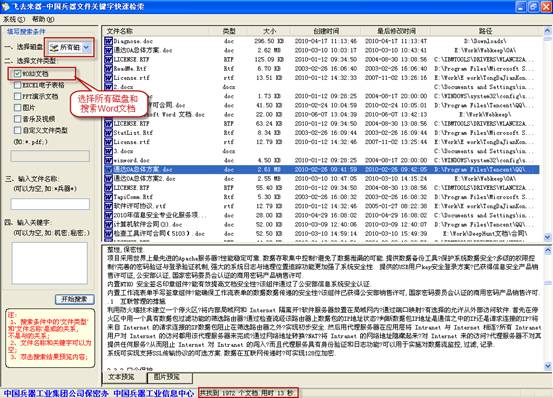Click the Word icon of the 55.40 KB LICENSE.RTF
The height and width of the screenshot is (398, 553).
pyautogui.click(x=108, y=188)
